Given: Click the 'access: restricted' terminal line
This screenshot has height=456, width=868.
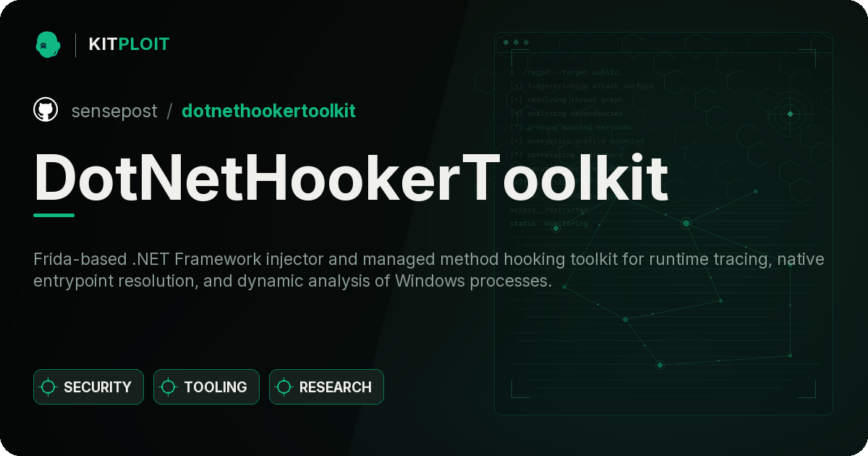Looking at the screenshot, I should coord(549,210).
